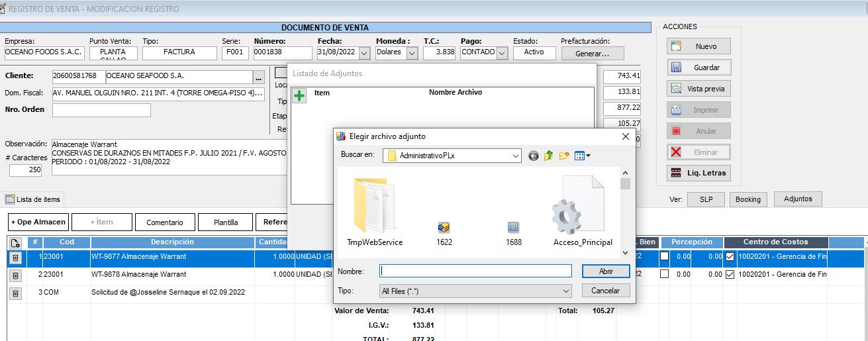Open the view menu dropdown in the file dialog

coord(583,156)
